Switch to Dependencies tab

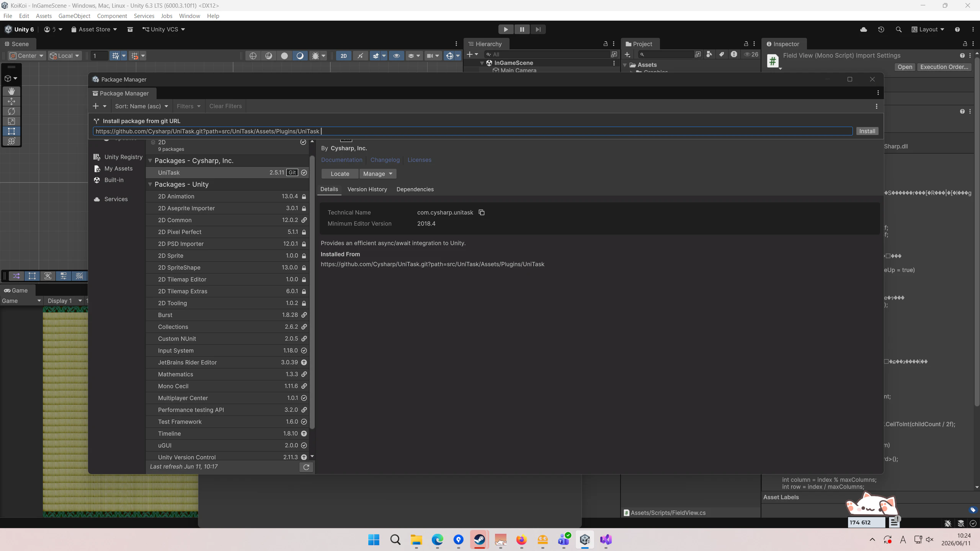click(x=415, y=189)
